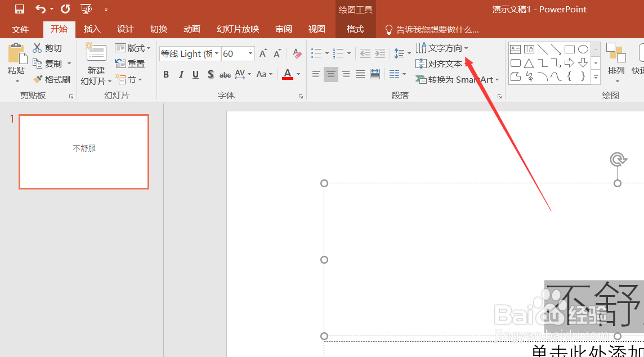
Task: Select the isosceles triangle shape
Action: pos(529,63)
